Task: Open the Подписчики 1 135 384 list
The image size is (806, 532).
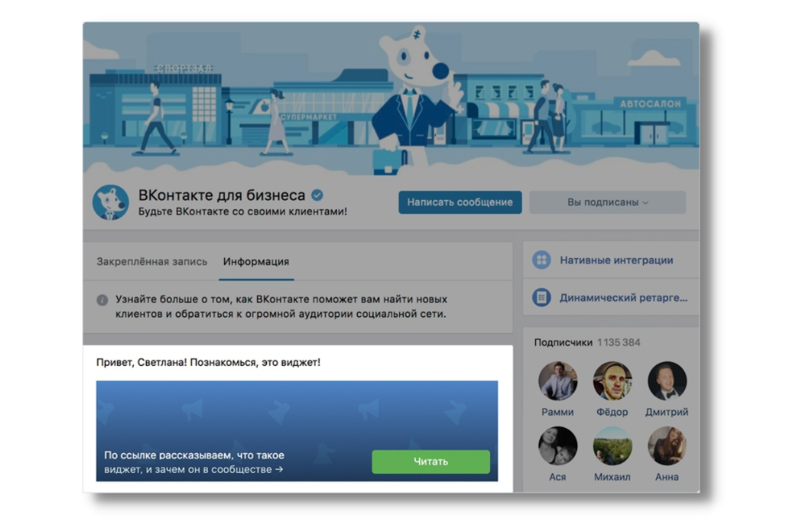Action: click(587, 343)
